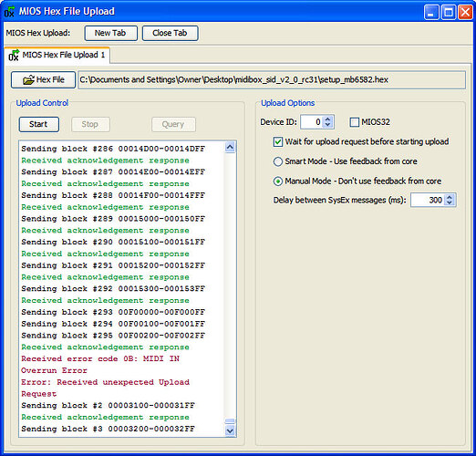Click the Overrun Error log line
476x456 pixels.
54,370
